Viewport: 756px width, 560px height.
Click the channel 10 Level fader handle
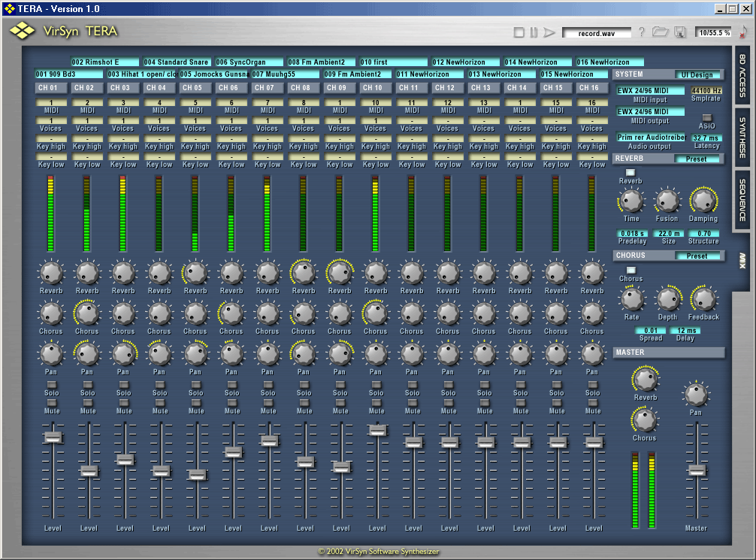[377, 430]
